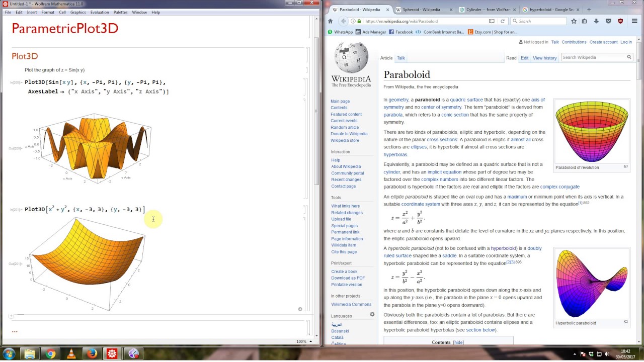Open the WhatsApp bookmark

tap(340, 32)
